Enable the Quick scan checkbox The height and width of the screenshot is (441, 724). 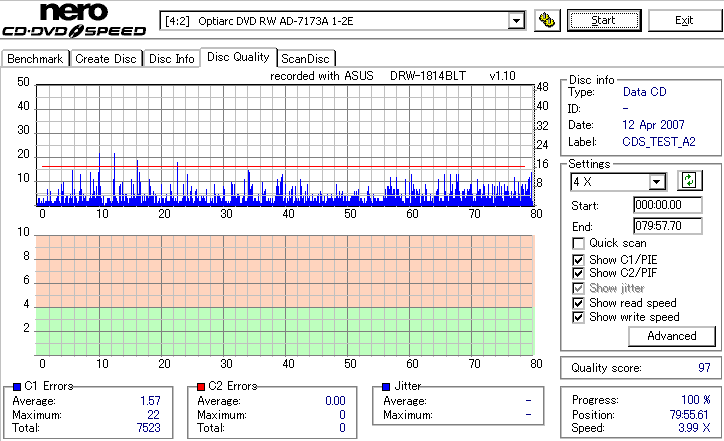point(578,243)
